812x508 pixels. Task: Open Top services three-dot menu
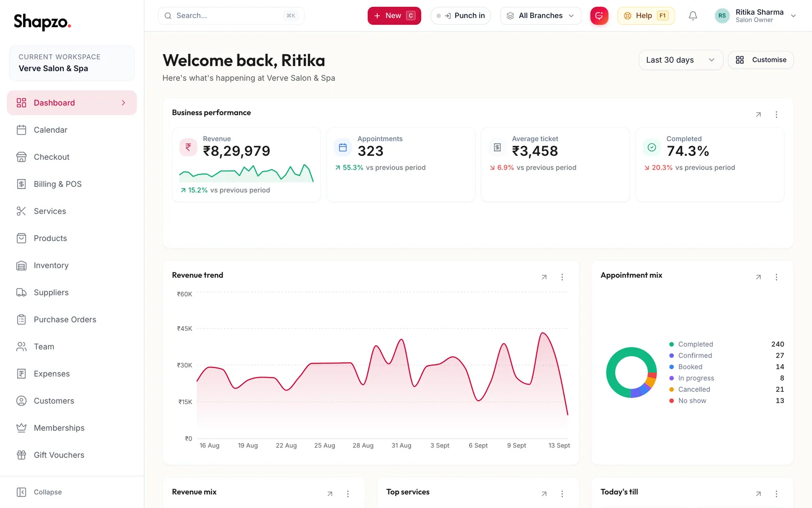562,494
